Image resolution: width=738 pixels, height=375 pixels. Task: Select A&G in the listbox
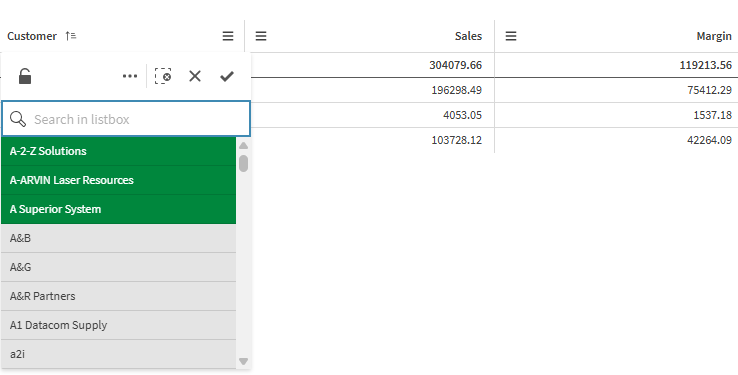click(x=119, y=267)
